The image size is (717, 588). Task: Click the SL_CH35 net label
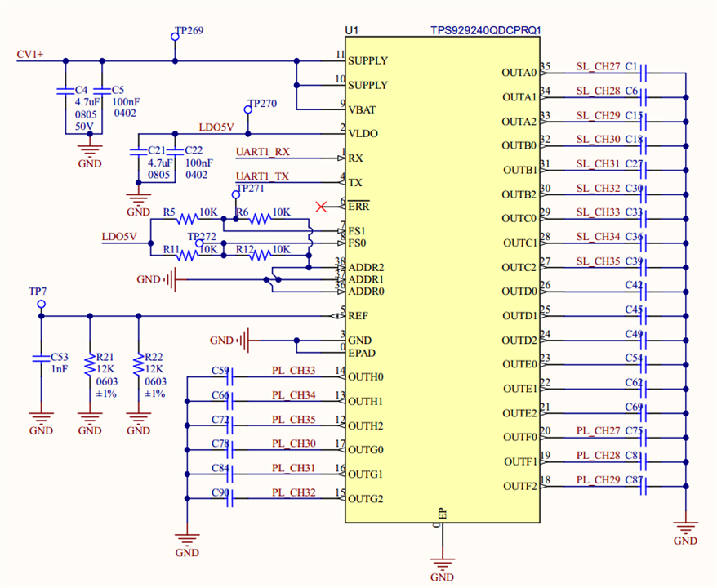pos(598,261)
